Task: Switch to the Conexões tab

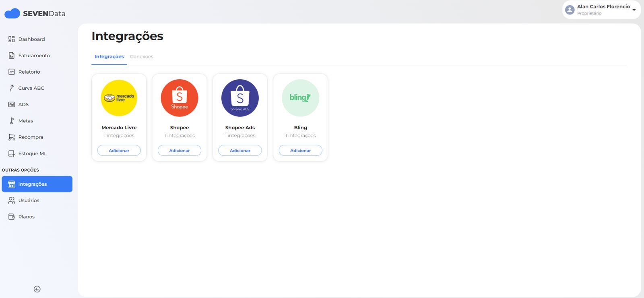Action: coord(142,57)
